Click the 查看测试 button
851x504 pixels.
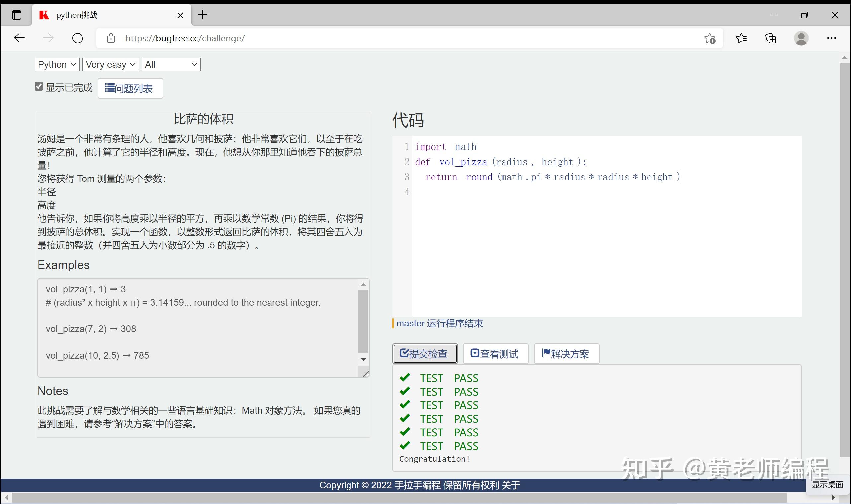click(x=495, y=354)
